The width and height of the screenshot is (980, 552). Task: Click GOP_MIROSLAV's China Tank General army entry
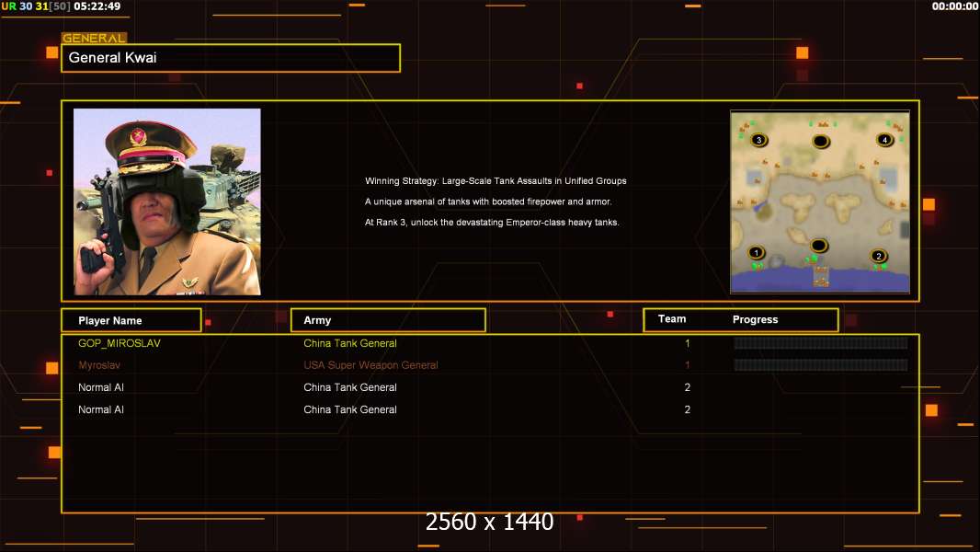(x=350, y=343)
